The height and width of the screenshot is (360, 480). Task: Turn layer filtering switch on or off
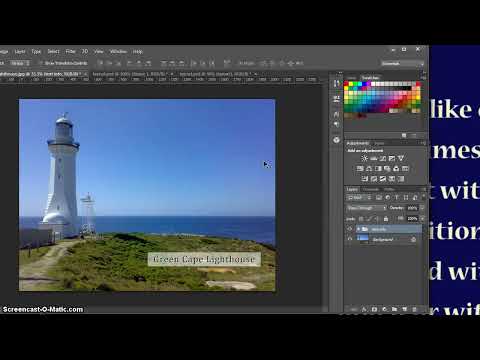point(424,196)
